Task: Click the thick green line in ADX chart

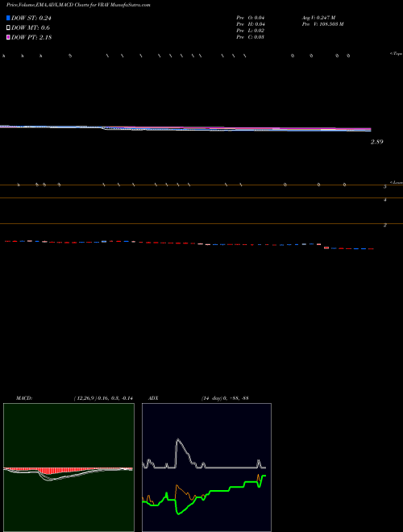Action: coord(221,490)
